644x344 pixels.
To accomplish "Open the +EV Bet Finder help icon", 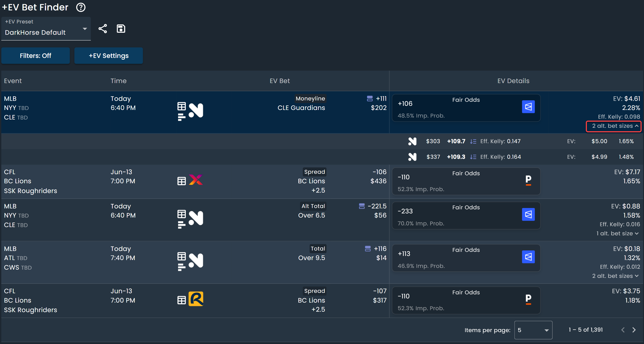I will [81, 7].
